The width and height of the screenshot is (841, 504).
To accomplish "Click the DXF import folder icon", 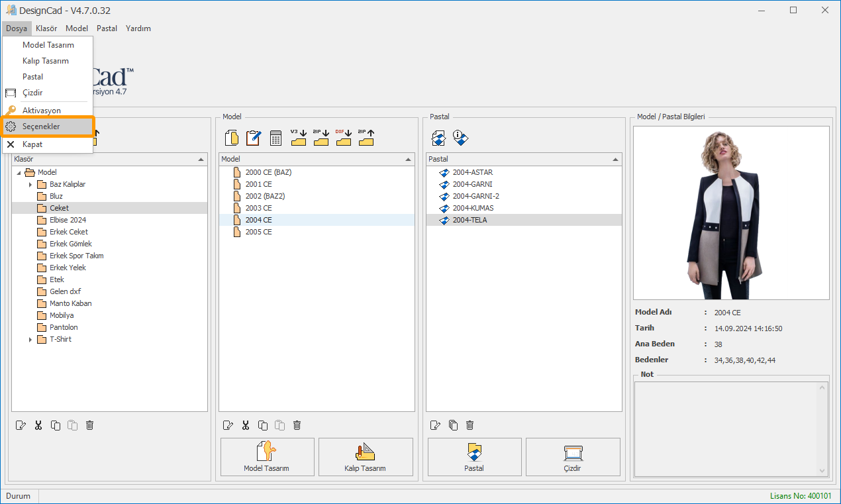I will point(343,137).
